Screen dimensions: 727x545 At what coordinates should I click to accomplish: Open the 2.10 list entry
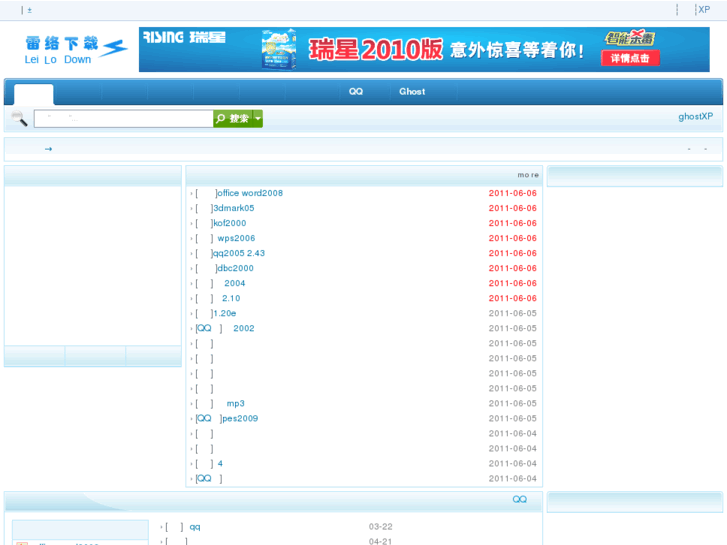click(231, 298)
